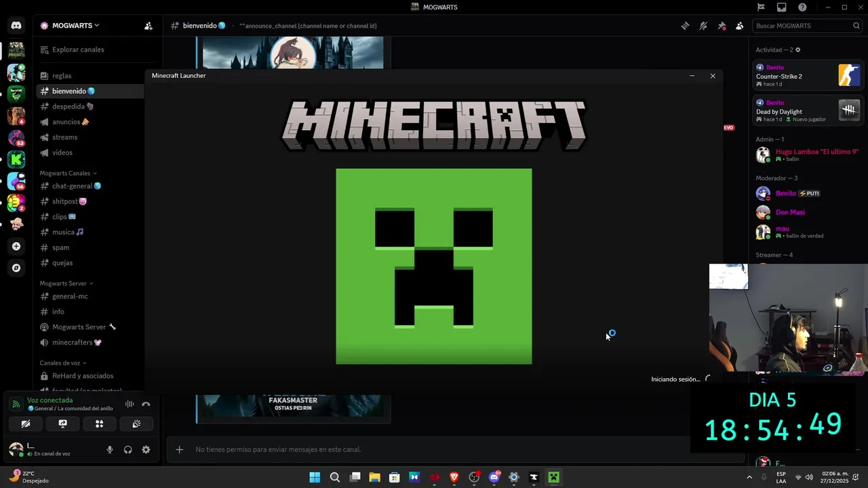Show hidden tray icons chevron
This screenshot has width=868, height=488.
[749, 477]
